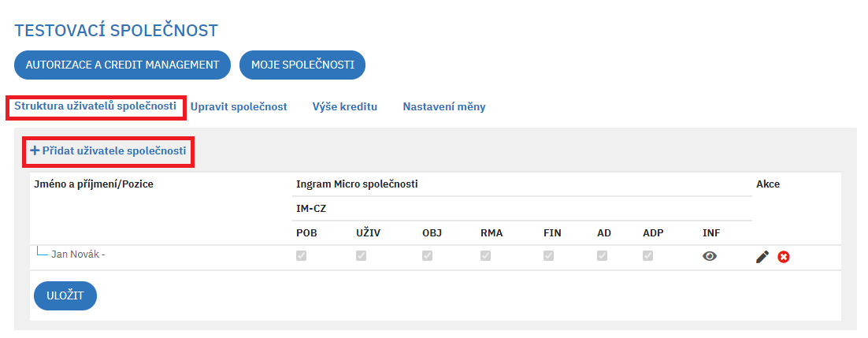This screenshot has height=338, width=868.
Task: Toggle the UŽIV checkbox for Jan Novák
Action: [x=361, y=256]
